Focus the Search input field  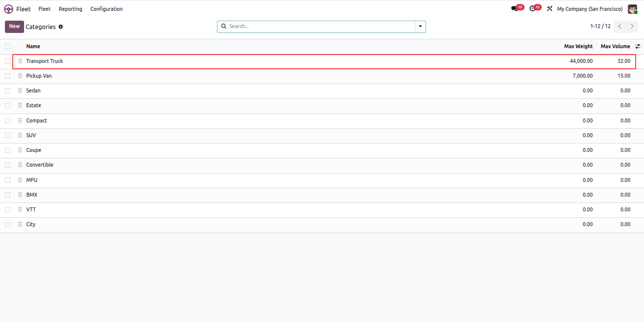(321, 27)
